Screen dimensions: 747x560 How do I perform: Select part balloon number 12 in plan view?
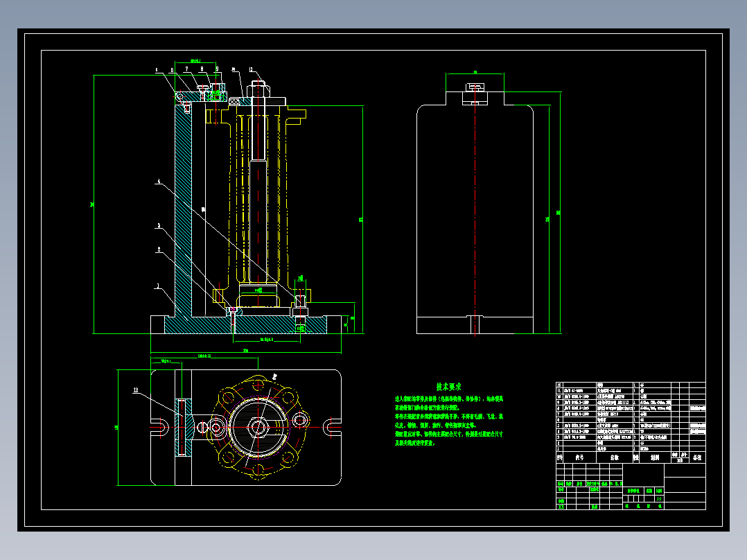(136, 390)
